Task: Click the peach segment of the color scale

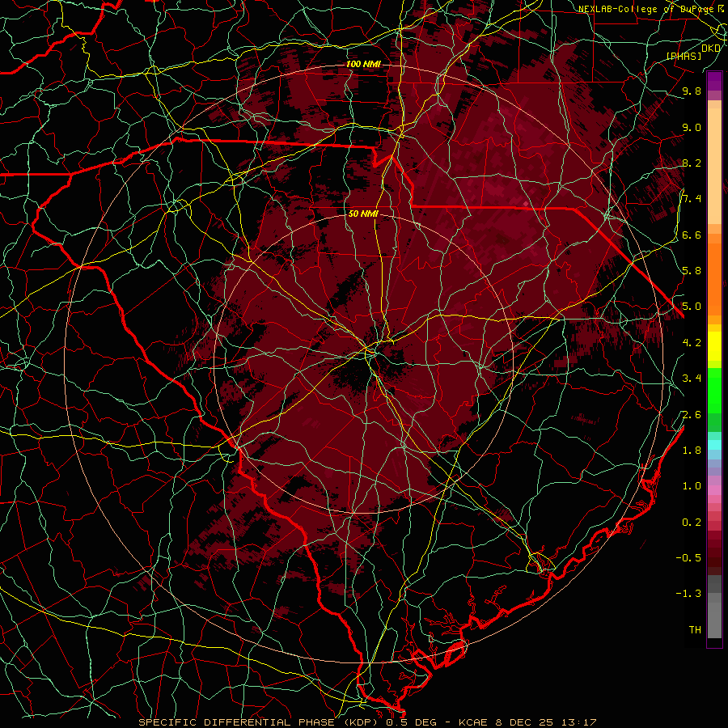Action: click(x=714, y=167)
